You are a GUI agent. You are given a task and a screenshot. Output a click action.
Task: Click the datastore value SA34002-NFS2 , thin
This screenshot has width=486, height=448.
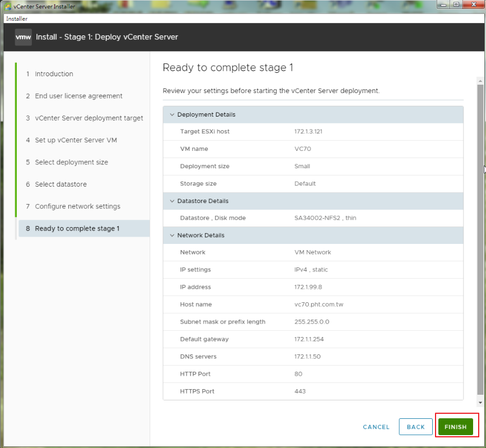click(x=325, y=218)
